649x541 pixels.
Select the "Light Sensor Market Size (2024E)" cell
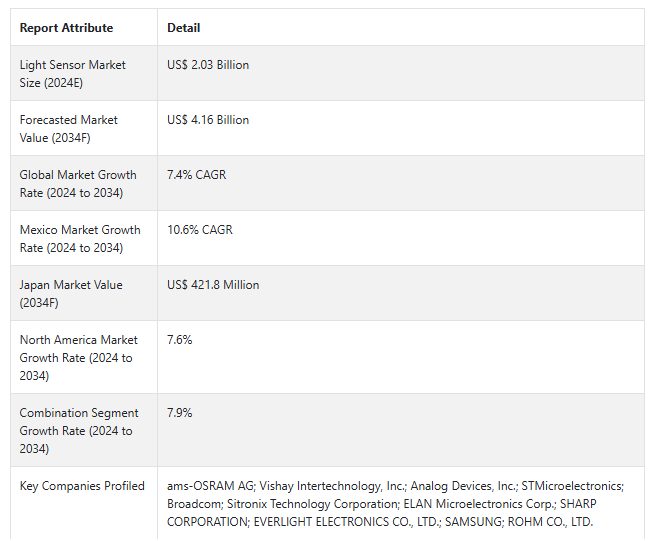coord(73,74)
